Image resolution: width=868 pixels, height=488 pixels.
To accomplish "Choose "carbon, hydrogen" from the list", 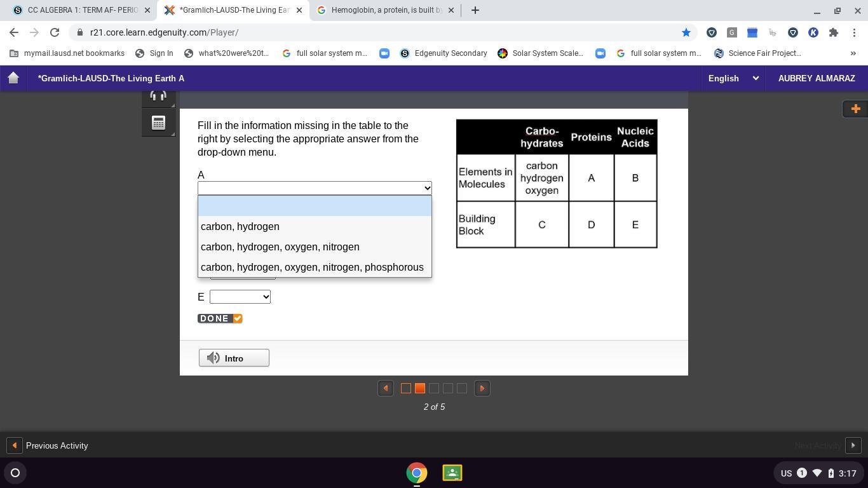I will 240,226.
